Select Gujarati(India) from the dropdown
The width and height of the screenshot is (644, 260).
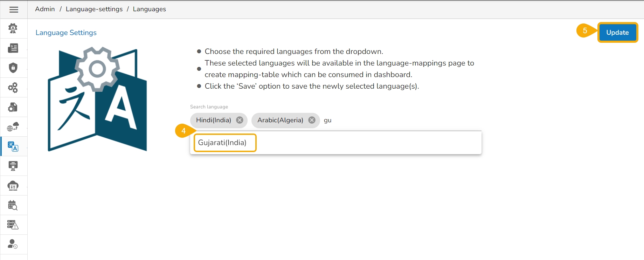(x=222, y=143)
